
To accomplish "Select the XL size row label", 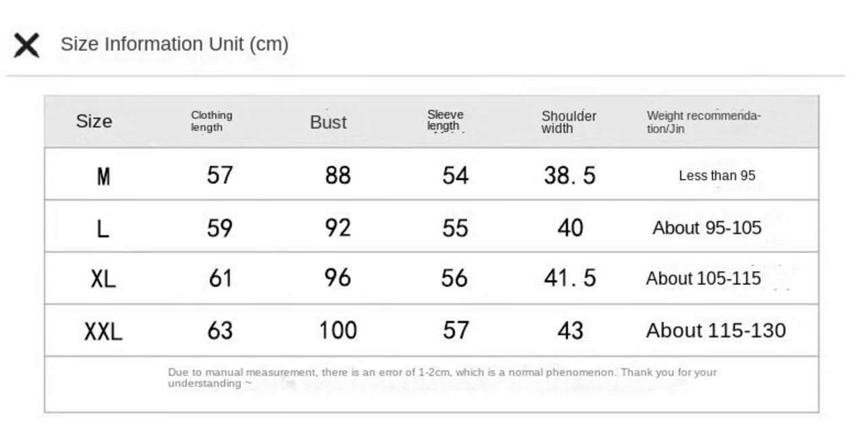I will tap(103, 279).
